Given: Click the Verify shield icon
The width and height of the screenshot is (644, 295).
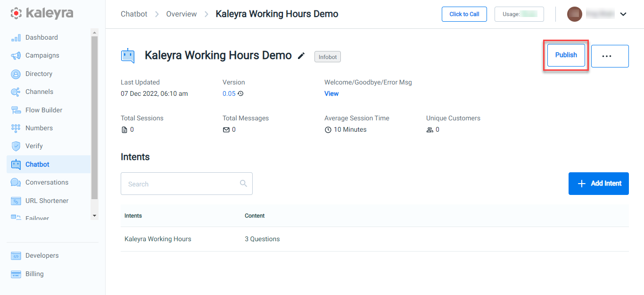Looking at the screenshot, I should pos(16,146).
